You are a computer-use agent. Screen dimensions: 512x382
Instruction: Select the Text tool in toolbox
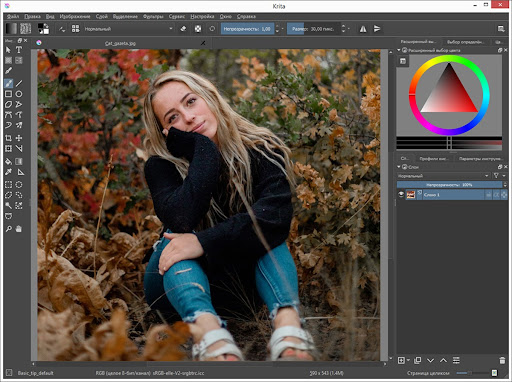[x=19, y=50]
